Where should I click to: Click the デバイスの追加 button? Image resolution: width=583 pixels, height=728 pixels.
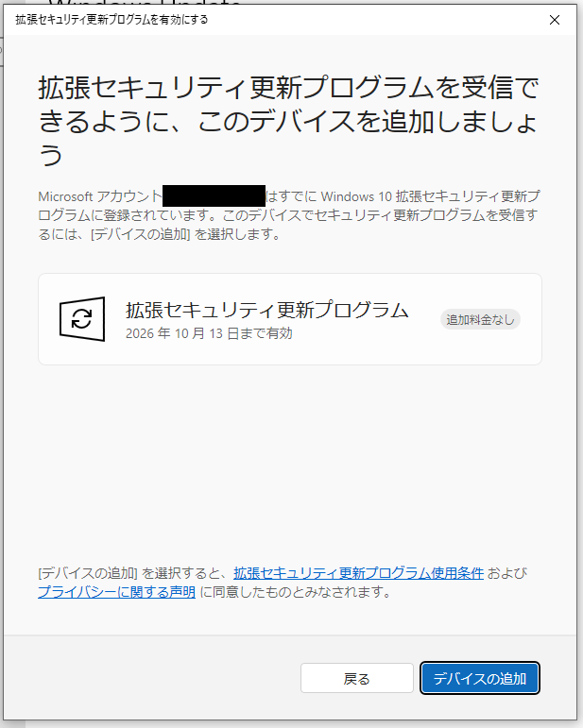(x=479, y=678)
